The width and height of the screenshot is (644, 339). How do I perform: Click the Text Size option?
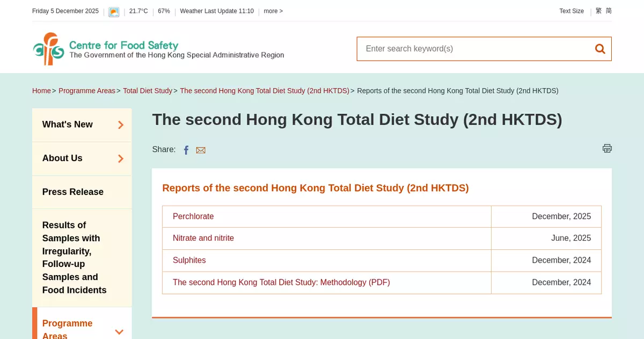coord(571,11)
